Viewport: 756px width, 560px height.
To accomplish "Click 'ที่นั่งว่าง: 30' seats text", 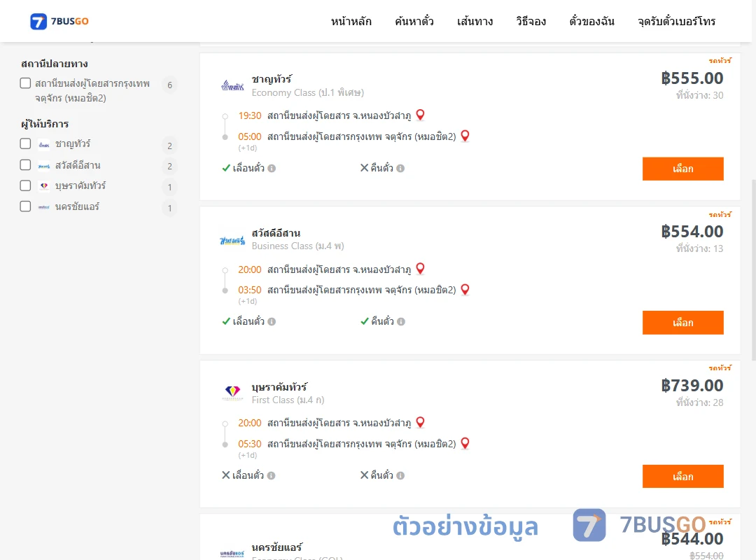I will point(699,95).
